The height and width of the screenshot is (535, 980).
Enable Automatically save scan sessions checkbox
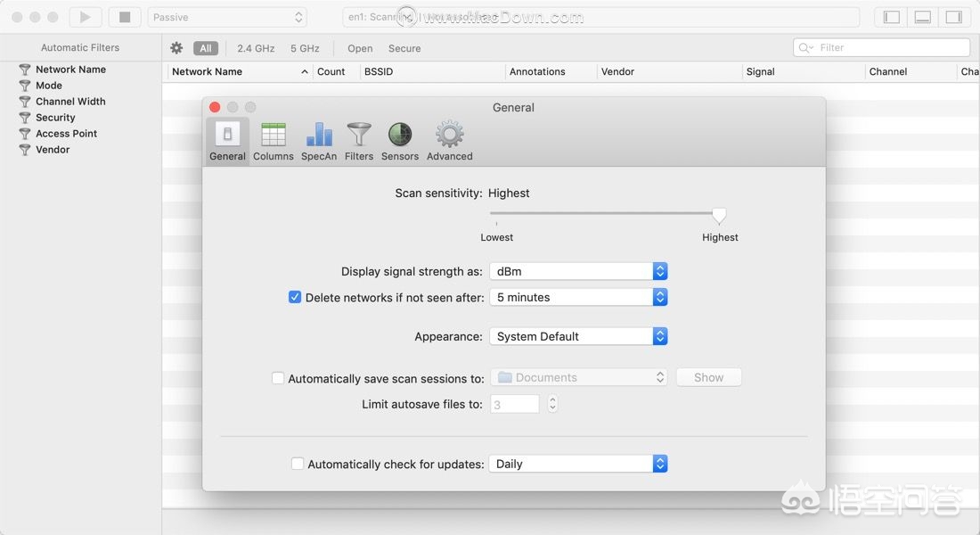tap(278, 378)
